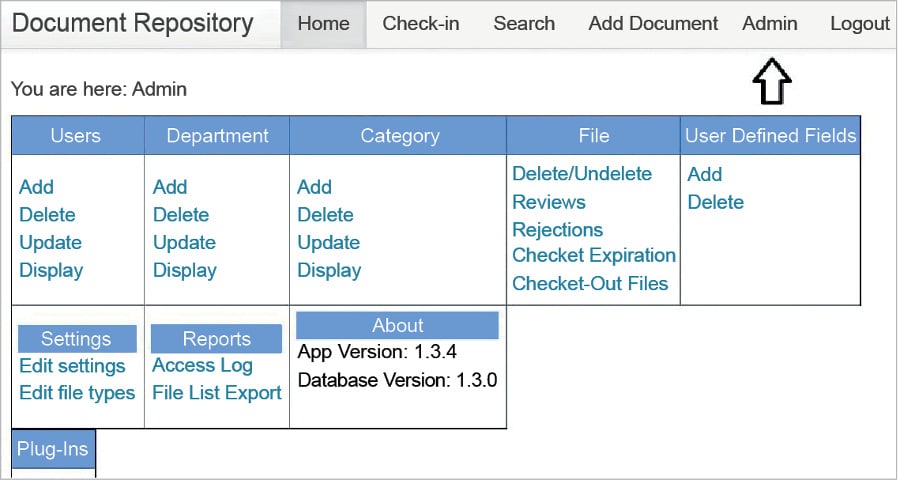Open the file Reviews link
The width and height of the screenshot is (900, 480).
pos(549,202)
